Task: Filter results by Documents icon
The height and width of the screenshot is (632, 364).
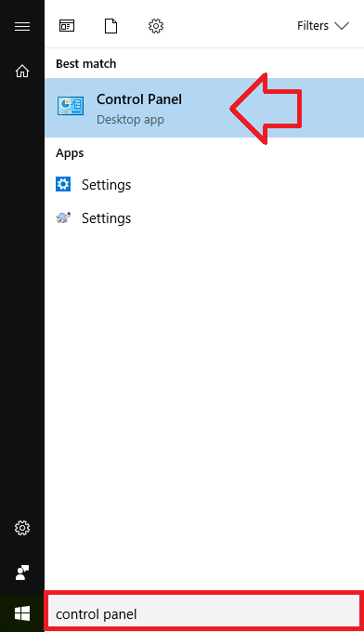Action: tap(110, 26)
